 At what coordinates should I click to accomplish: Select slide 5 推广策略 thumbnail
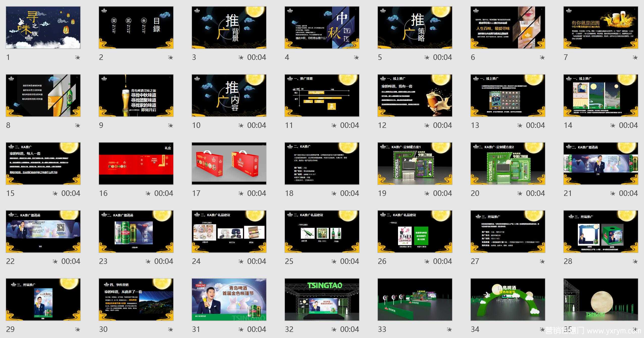415,28
